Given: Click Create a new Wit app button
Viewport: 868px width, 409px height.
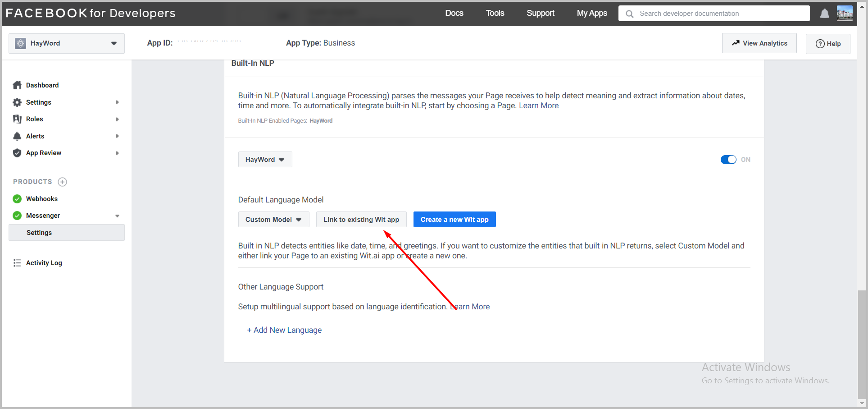Looking at the screenshot, I should pos(454,220).
